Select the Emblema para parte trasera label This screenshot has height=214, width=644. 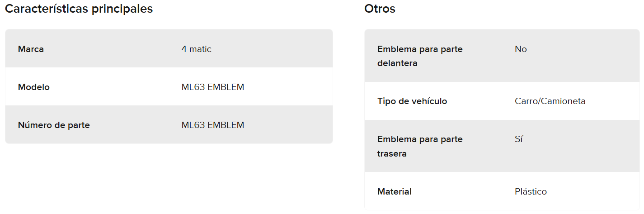tap(420, 146)
